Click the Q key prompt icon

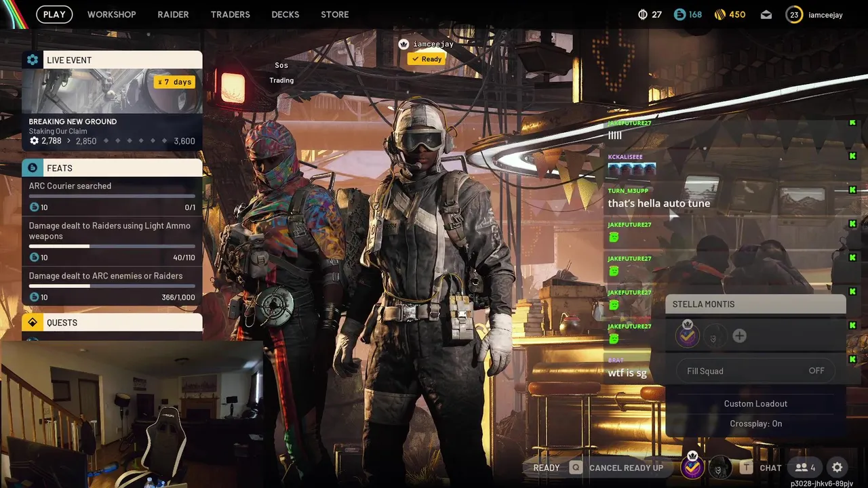[x=576, y=468]
